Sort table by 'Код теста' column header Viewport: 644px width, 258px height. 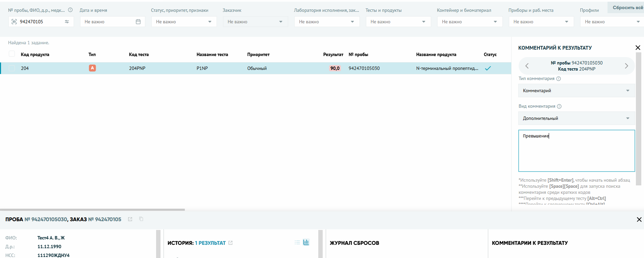139,54
